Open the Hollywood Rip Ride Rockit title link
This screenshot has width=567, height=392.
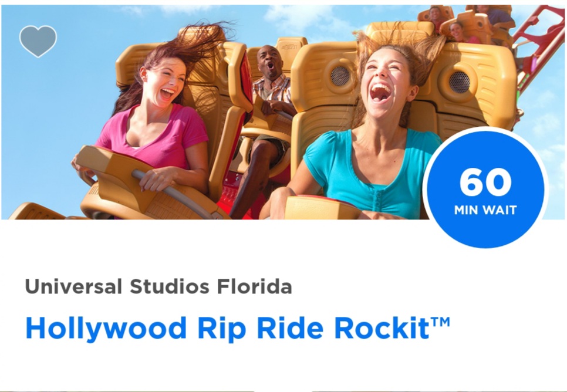coord(238,328)
